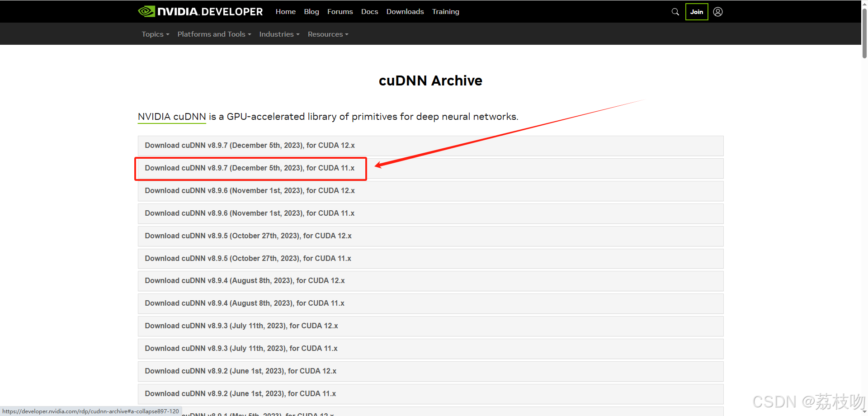Open the Forums menu item
This screenshot has height=416, width=868.
coord(340,12)
